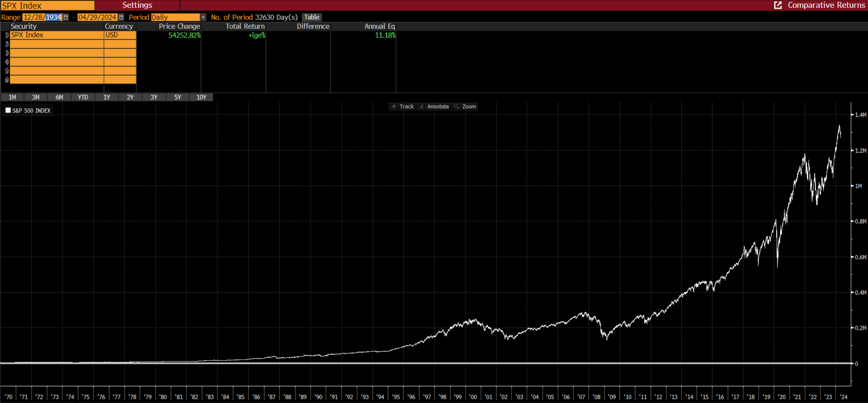Click the Security column header
868x403 pixels.
coord(24,26)
